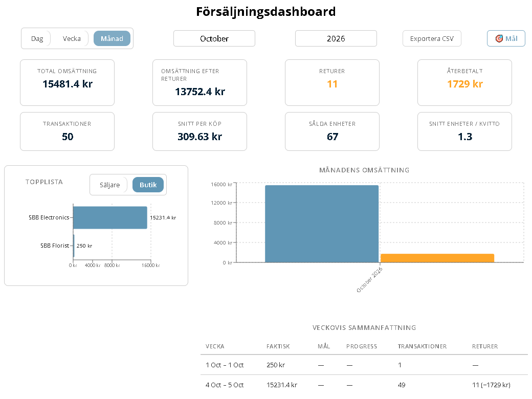Screen dimensions: 532x399
Task: Click the target icon on Mål button
Action: [x=499, y=39]
